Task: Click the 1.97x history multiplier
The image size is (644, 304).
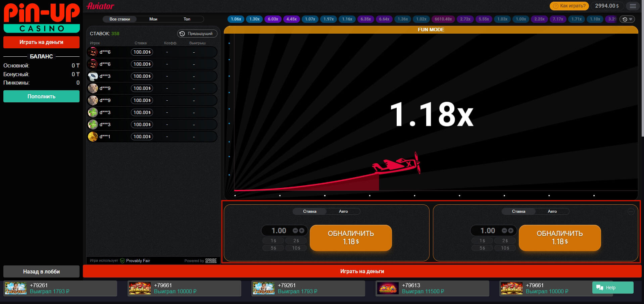Action: pos(329,19)
